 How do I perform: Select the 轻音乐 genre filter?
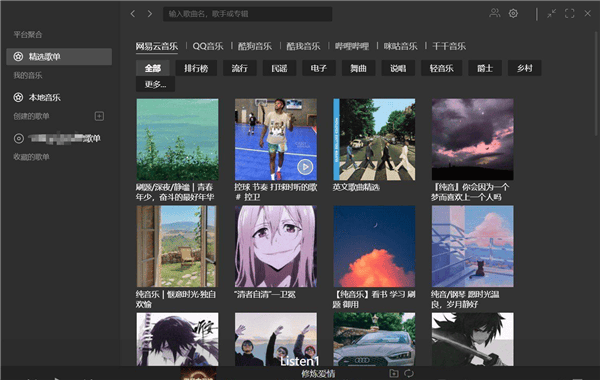[x=442, y=68]
